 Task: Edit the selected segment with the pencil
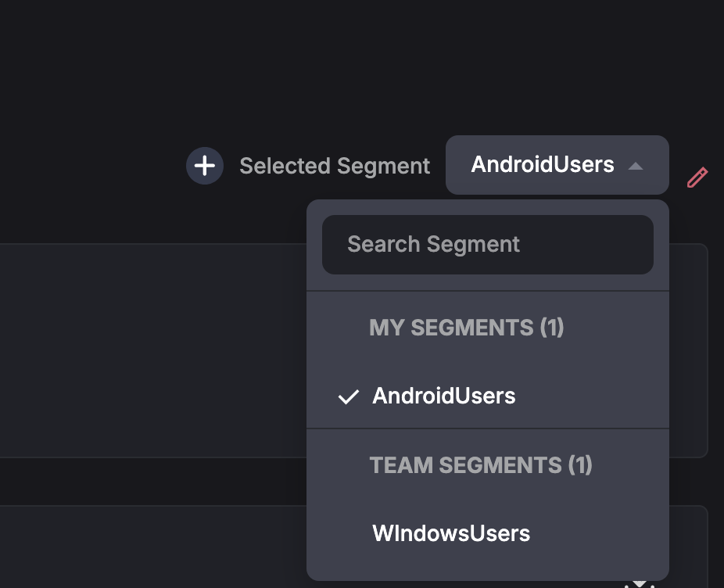(x=697, y=177)
